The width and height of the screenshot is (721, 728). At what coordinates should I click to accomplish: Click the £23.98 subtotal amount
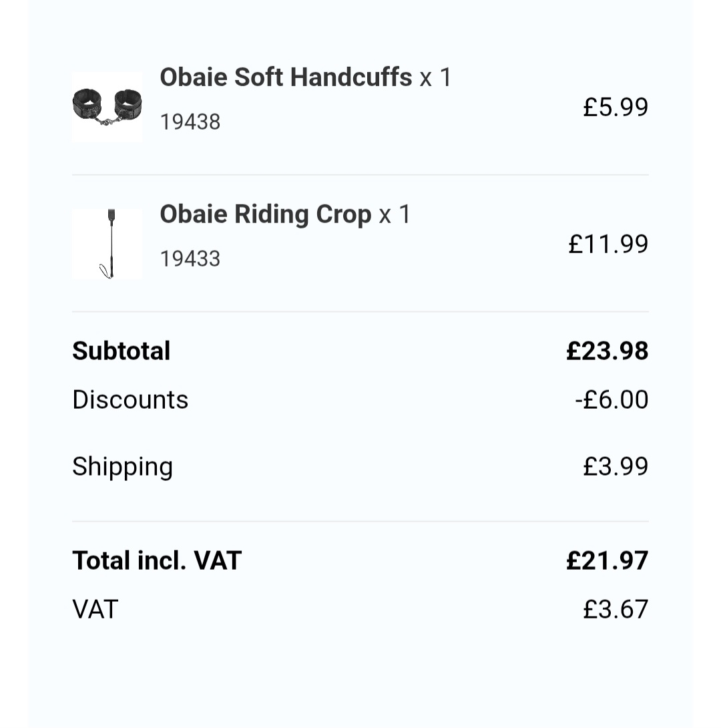click(x=607, y=351)
